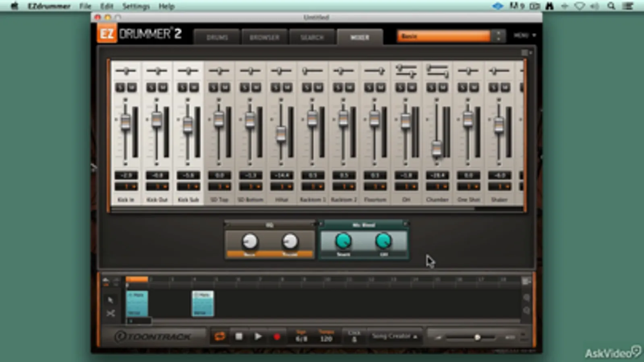Viewport: 644px width, 362px height.
Task: Click the first MIDI block in song track
Action: point(137,304)
